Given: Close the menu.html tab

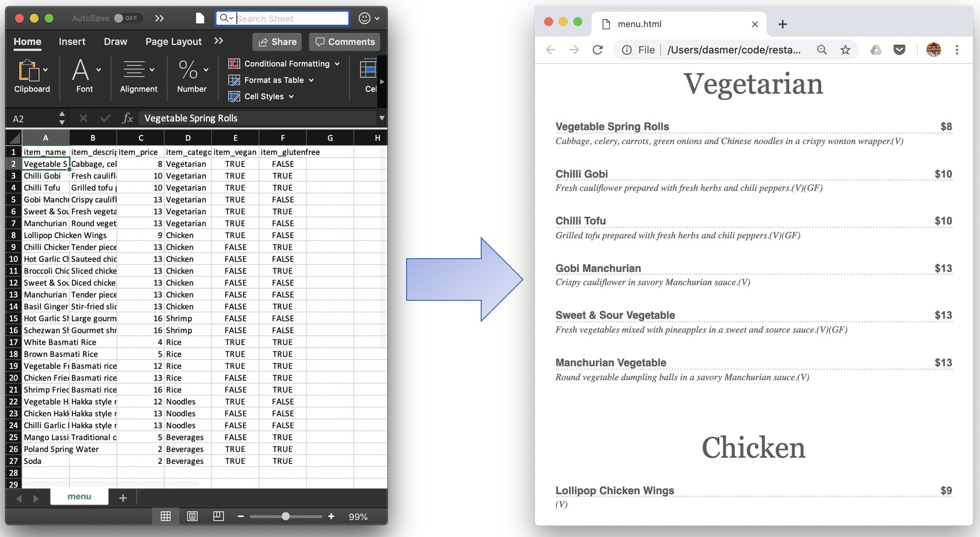Looking at the screenshot, I should click(x=755, y=24).
